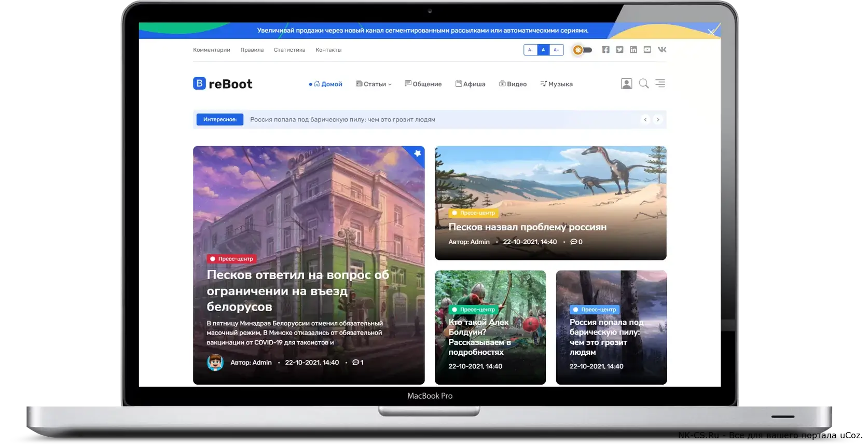Open card Россия попала под барическую пилу
The width and height of the screenshot is (868, 445).
click(x=606, y=337)
